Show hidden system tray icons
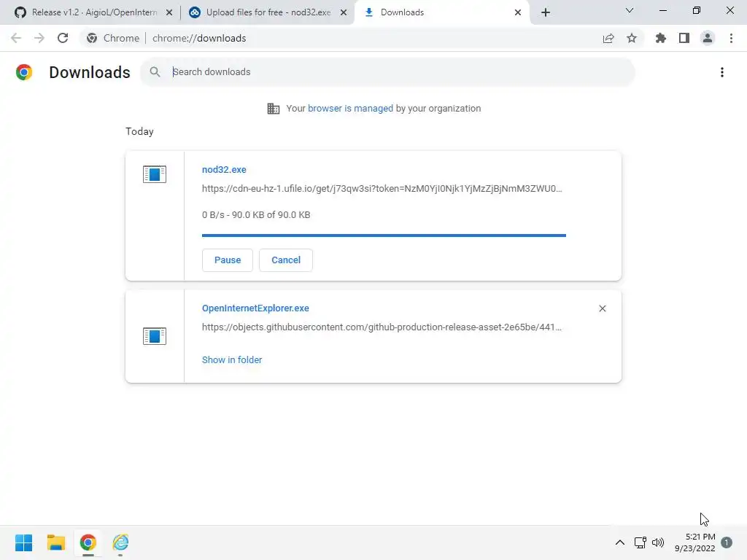 [620, 542]
